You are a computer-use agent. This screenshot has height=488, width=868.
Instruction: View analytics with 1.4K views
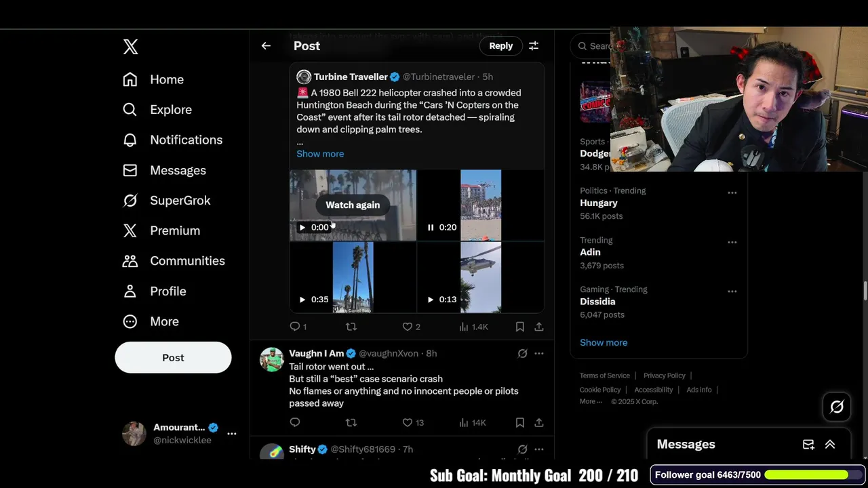tap(473, 327)
